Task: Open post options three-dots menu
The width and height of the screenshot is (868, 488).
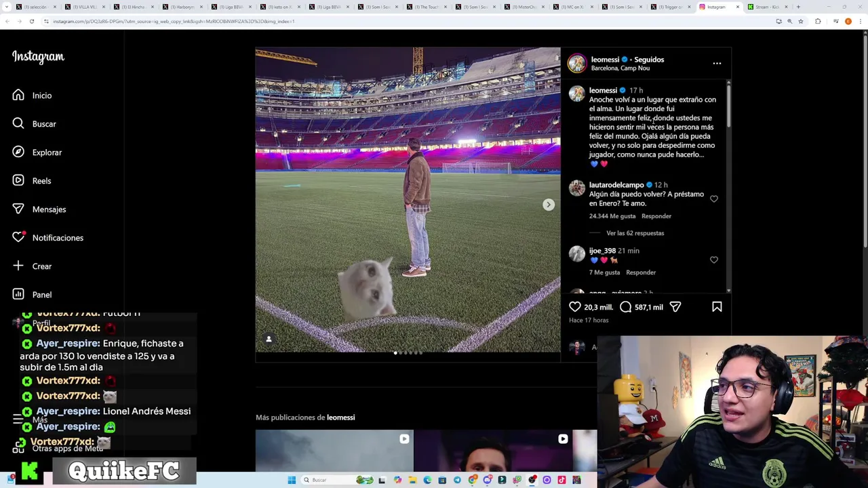Action: tap(717, 63)
